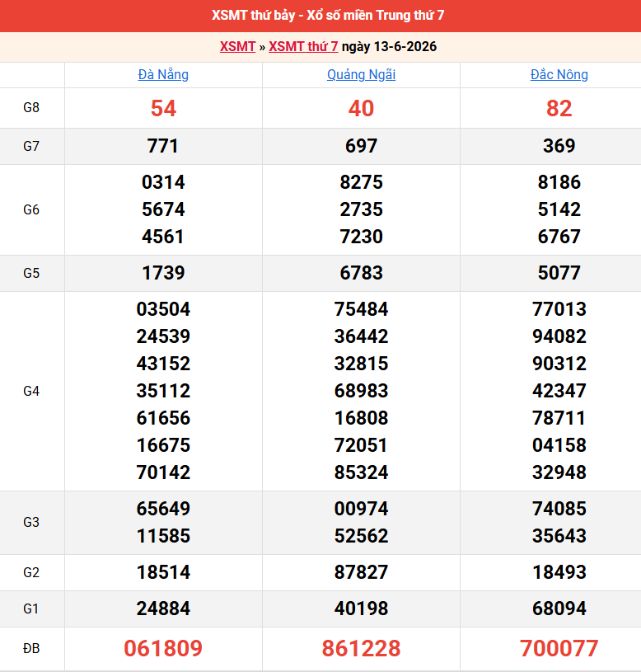Click G4 number 32948
The width and height of the screenshot is (641, 672).
[559, 472]
